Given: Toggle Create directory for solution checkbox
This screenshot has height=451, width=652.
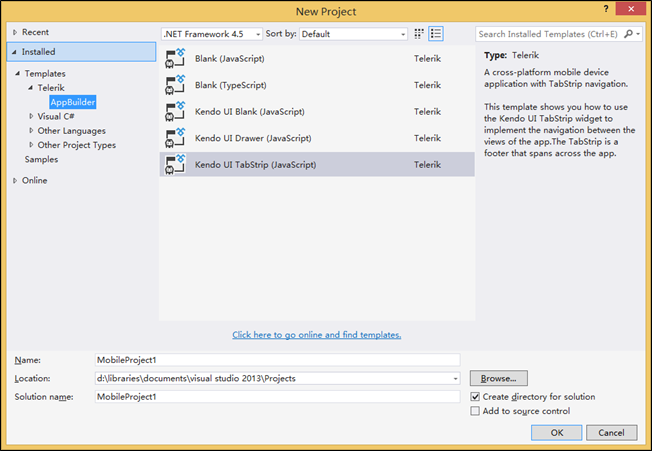Looking at the screenshot, I should pos(475,397).
